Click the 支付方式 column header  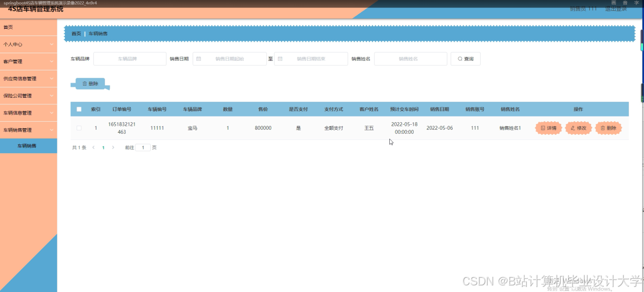tap(334, 109)
